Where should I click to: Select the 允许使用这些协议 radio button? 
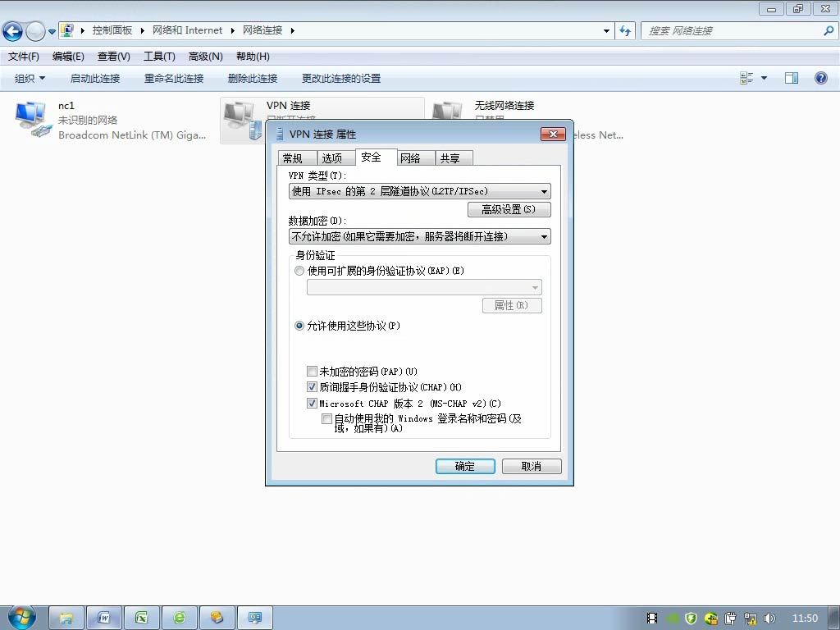click(x=299, y=326)
